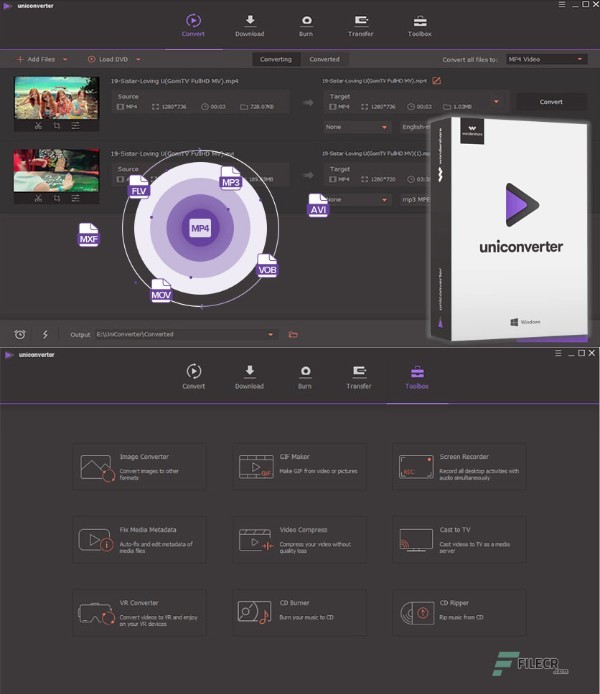Click Convert button for first video
Image resolution: width=600 pixels, height=694 pixels.
pos(551,102)
